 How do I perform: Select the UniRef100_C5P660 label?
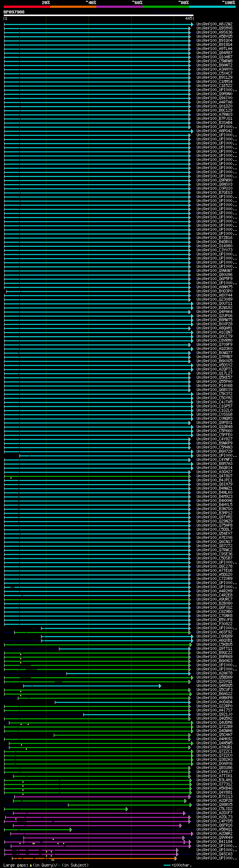pyautogui.click(x=214, y=431)
